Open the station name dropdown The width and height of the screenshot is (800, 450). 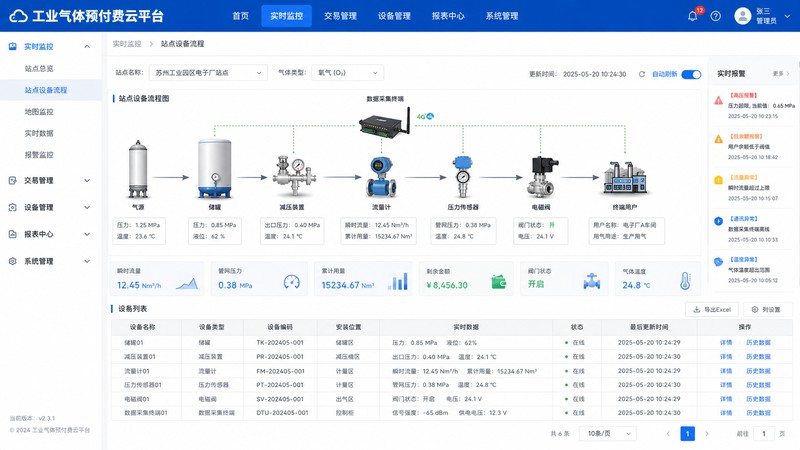coord(208,73)
